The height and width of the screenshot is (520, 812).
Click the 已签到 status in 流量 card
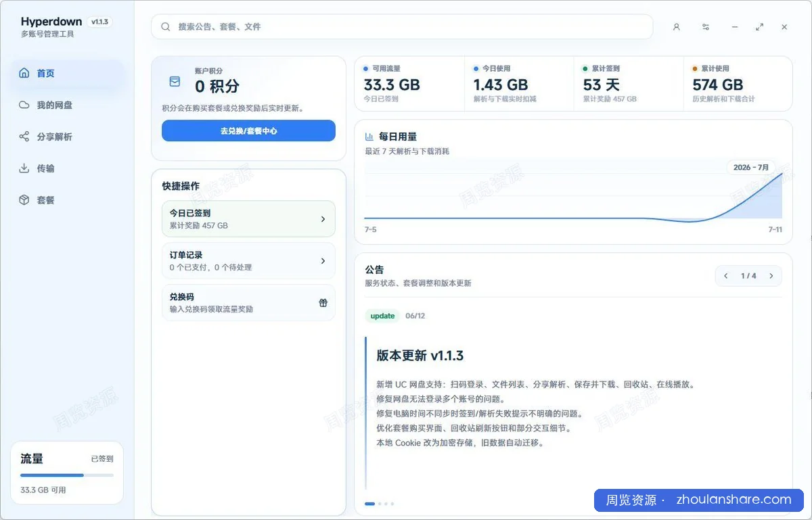click(102, 458)
